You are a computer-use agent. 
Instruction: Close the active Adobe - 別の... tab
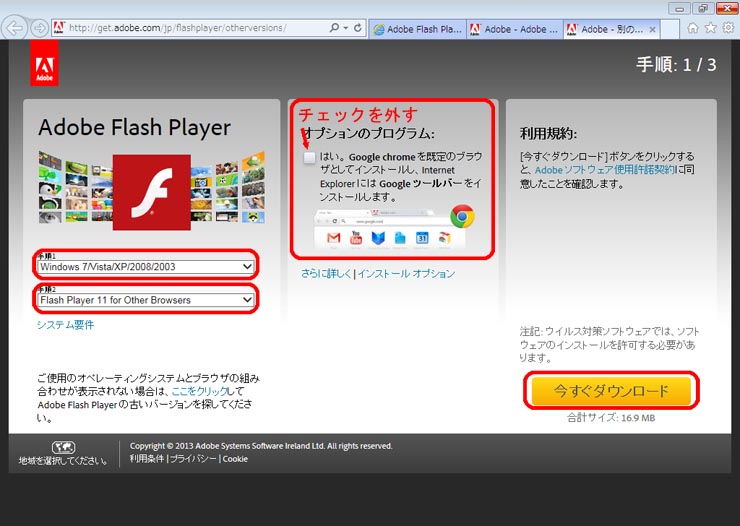coord(652,29)
